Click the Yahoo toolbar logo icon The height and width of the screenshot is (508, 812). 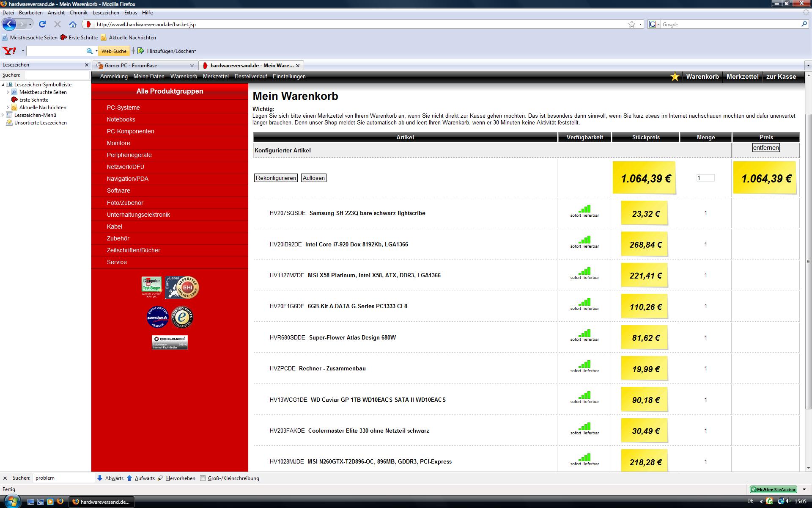9,51
